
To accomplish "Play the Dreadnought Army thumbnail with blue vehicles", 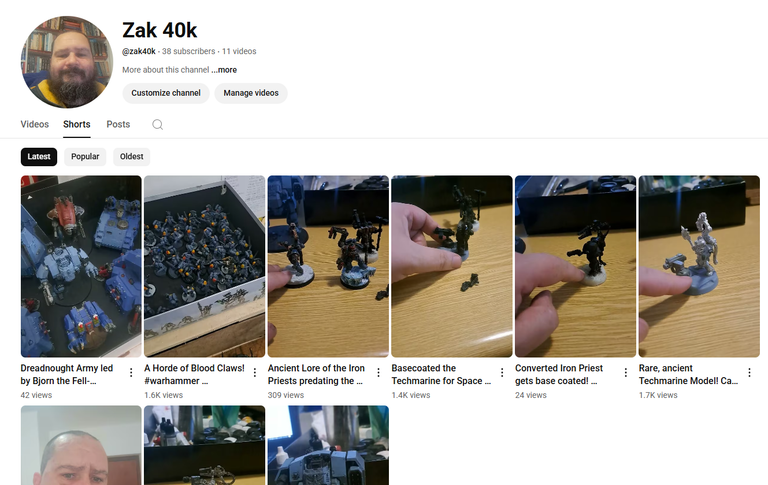I will click(81, 266).
